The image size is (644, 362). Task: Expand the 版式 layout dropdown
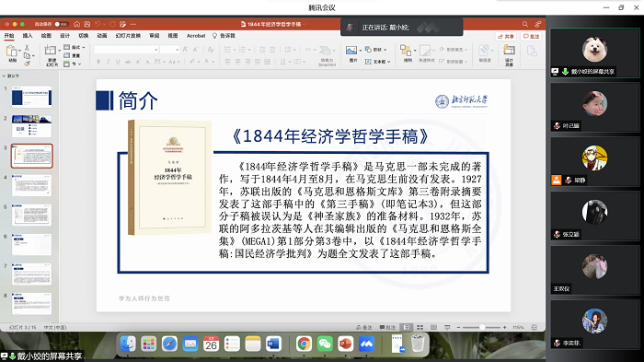tap(75, 47)
